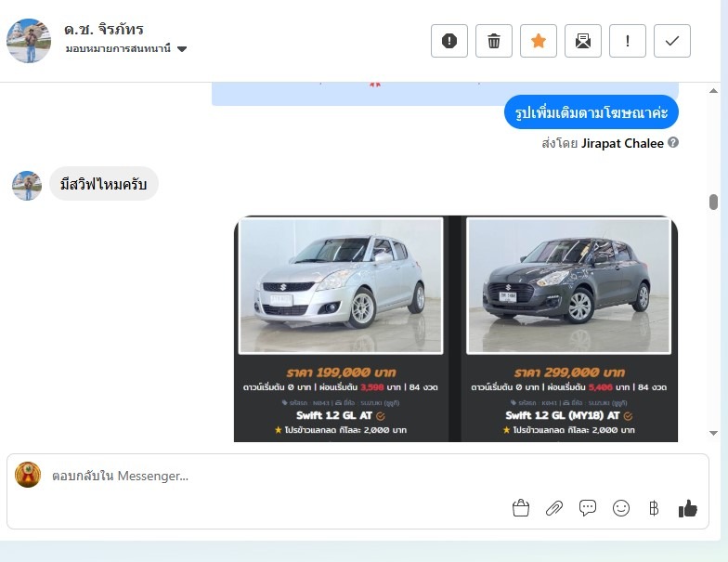Screen dimensions: 728x562
Task: Click price text ราคา 299,000 บาท
Action: coord(568,372)
